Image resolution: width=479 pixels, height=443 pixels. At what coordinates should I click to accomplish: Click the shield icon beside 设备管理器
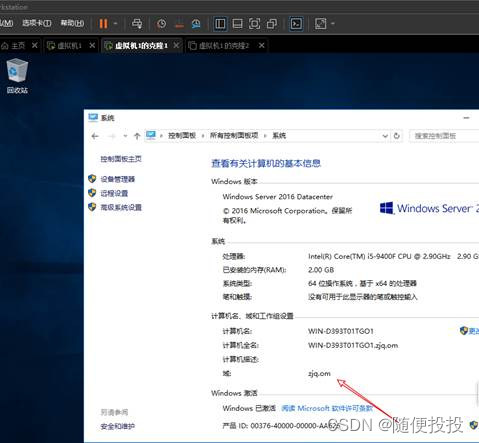click(92, 179)
